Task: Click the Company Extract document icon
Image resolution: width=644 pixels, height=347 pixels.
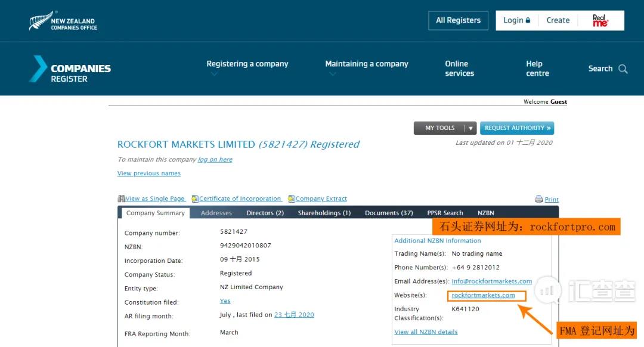Action: coord(291,199)
